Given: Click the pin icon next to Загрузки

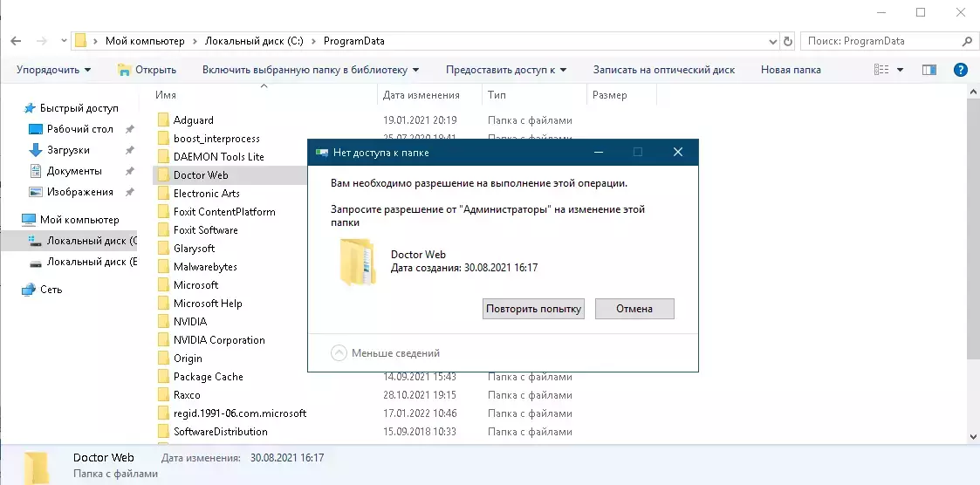Looking at the screenshot, I should tap(129, 150).
